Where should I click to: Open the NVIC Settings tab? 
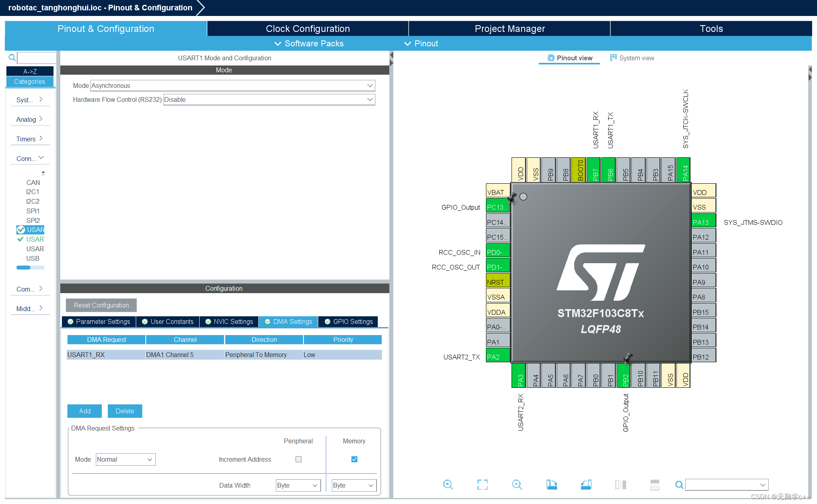229,321
